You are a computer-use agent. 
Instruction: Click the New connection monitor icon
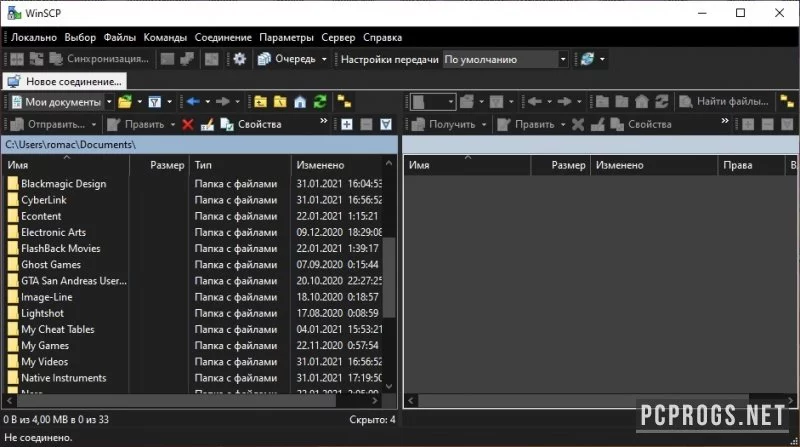click(x=14, y=81)
